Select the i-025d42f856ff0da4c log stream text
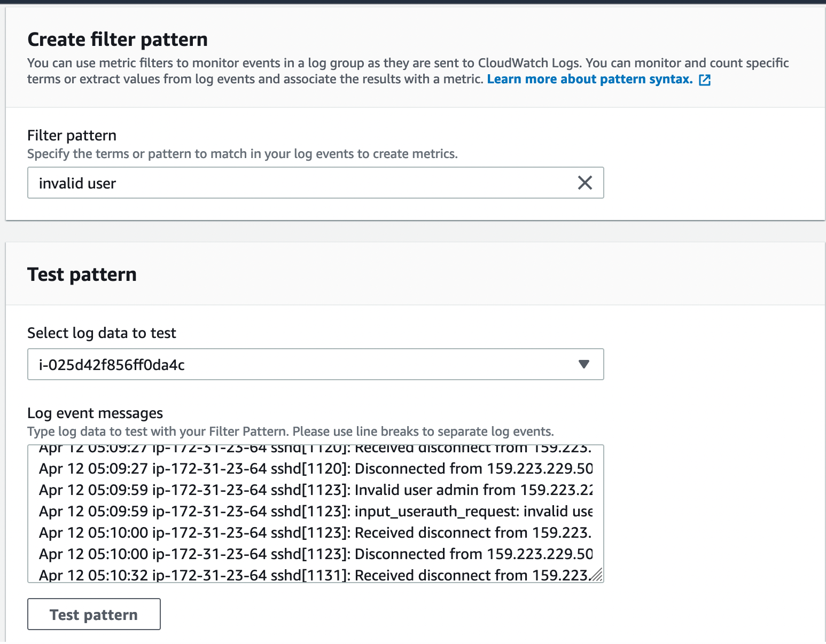The width and height of the screenshot is (826, 644). click(112, 365)
